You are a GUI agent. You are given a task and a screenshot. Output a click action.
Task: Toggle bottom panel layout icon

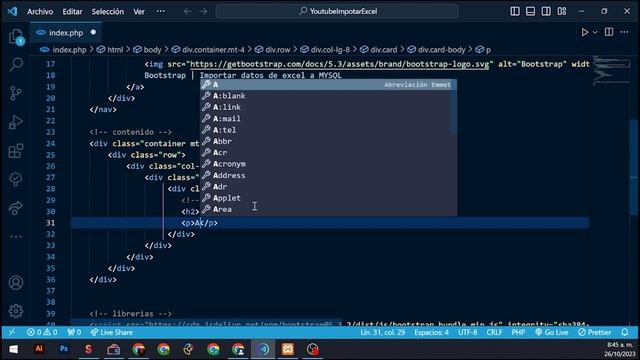click(530, 11)
